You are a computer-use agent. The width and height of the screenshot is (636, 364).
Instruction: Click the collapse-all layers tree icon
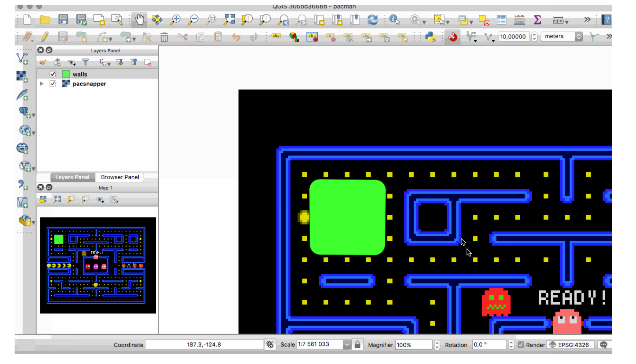point(134,62)
